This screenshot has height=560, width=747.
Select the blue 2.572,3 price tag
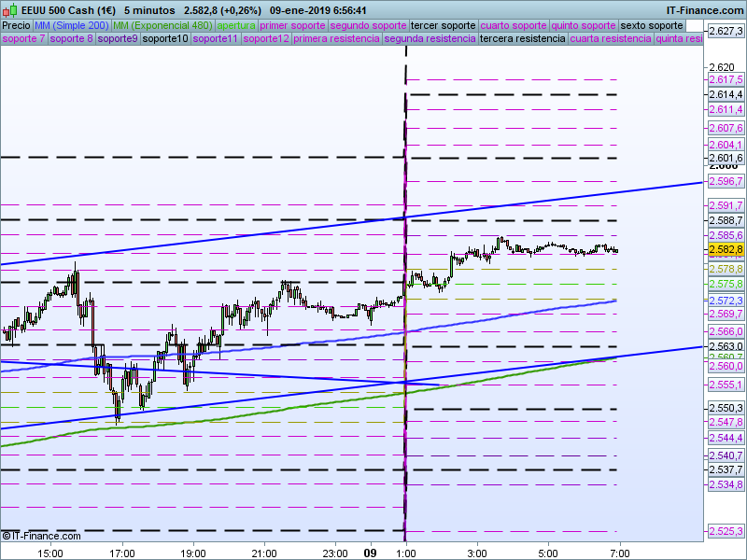(726, 301)
